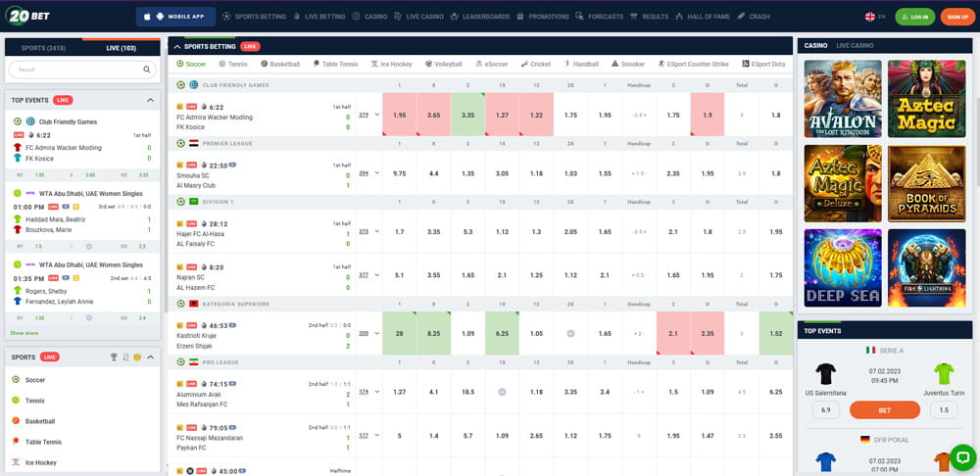Click the globe icon in Top Events Club Friendly Games
The width and height of the screenshot is (980, 476).
(x=30, y=121)
